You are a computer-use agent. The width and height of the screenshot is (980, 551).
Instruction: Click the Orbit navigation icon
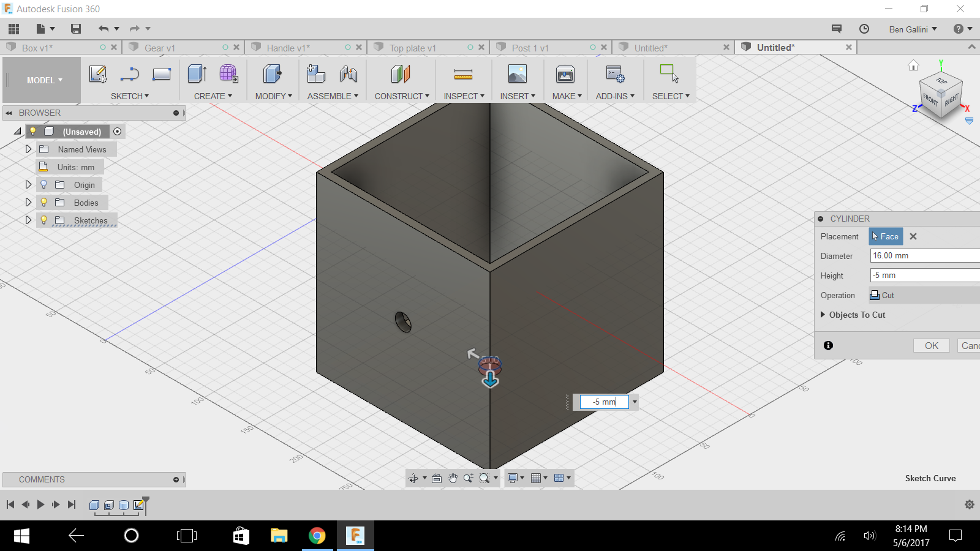click(x=413, y=478)
